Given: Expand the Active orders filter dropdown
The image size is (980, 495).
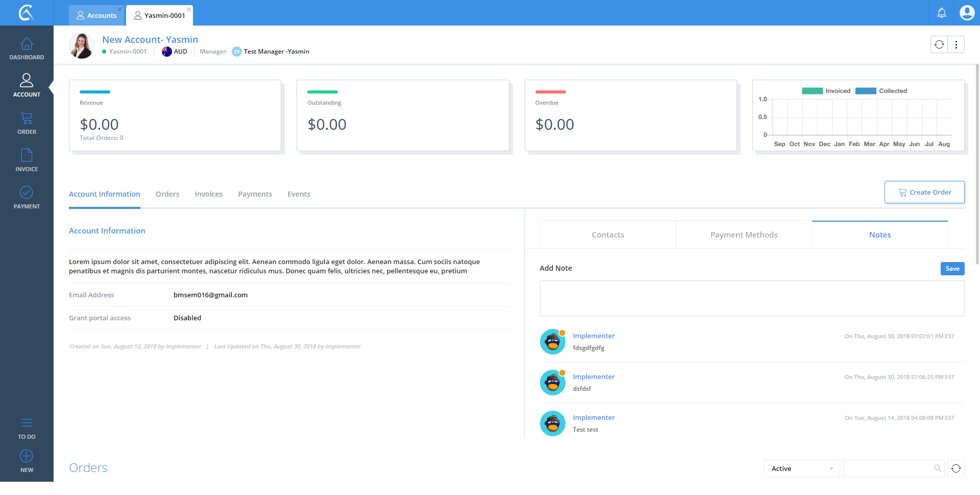Looking at the screenshot, I should point(801,468).
